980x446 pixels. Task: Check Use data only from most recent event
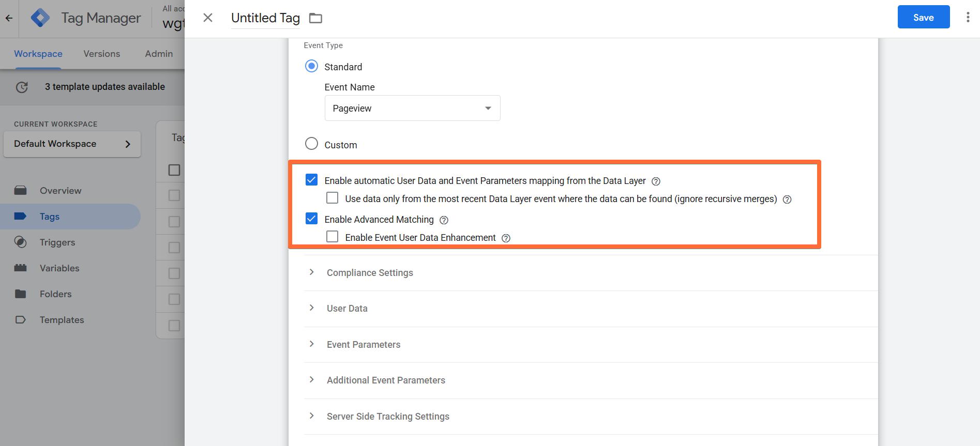click(x=332, y=198)
